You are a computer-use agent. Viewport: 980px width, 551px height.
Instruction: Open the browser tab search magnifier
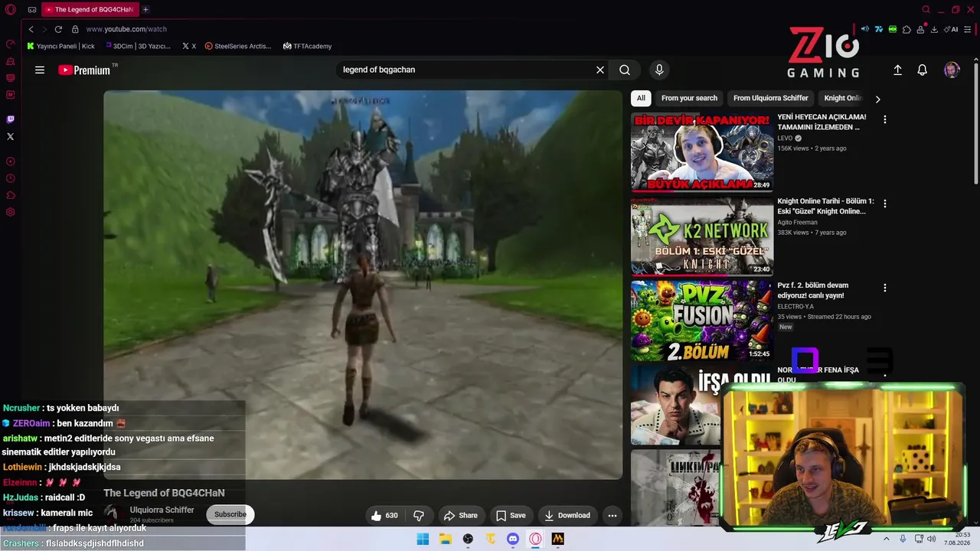tap(926, 10)
